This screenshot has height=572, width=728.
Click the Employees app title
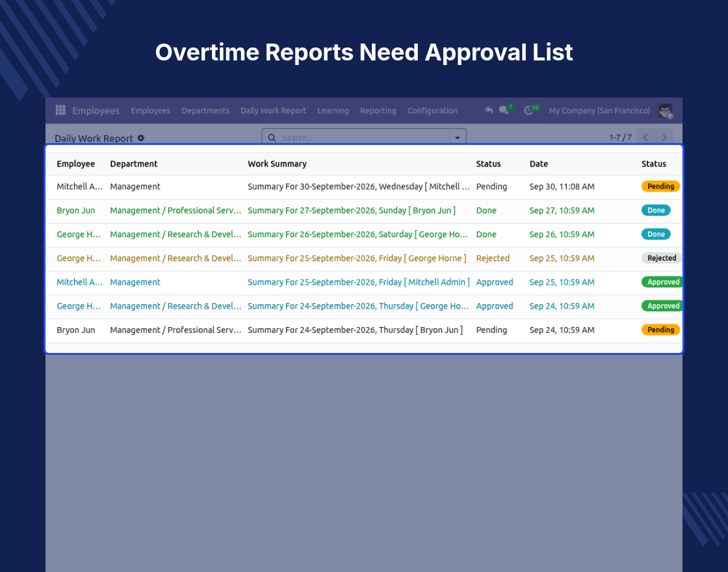[x=96, y=110]
